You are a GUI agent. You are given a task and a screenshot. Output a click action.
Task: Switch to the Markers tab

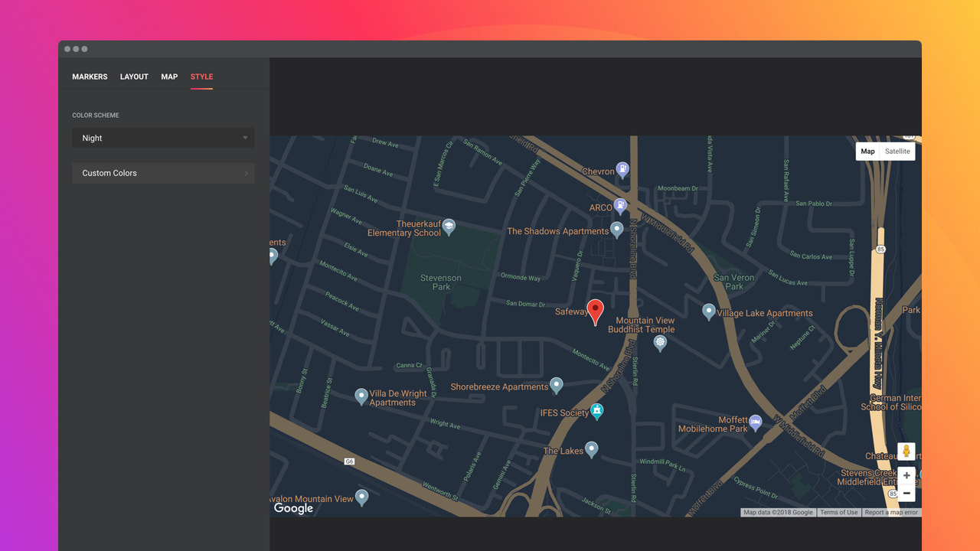click(90, 77)
